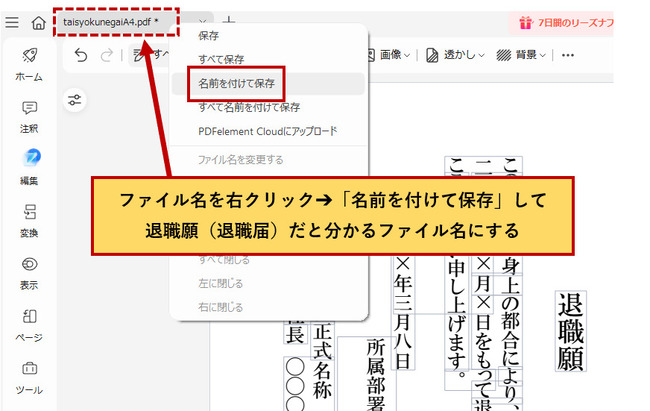Select the 所属部署 text in document

click(376, 375)
